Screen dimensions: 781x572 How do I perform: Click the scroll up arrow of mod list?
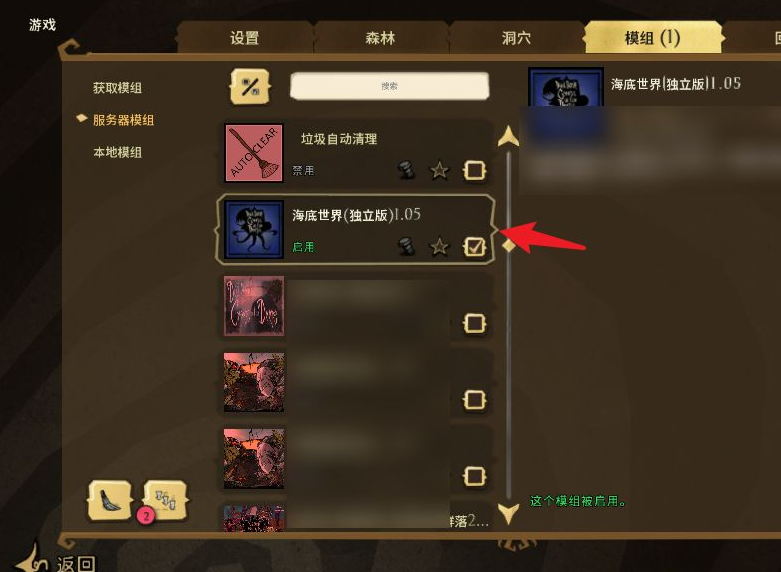[x=508, y=137]
